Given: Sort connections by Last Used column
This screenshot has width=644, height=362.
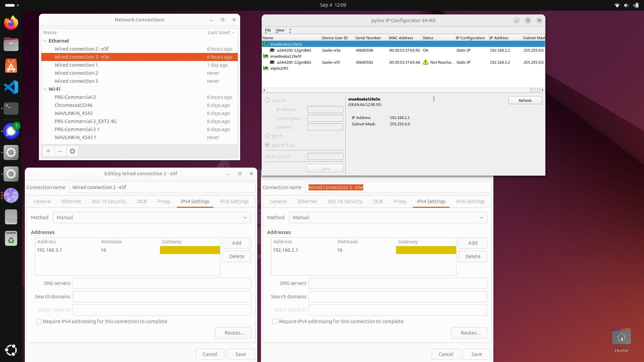Looking at the screenshot, I should tap(221, 33).
